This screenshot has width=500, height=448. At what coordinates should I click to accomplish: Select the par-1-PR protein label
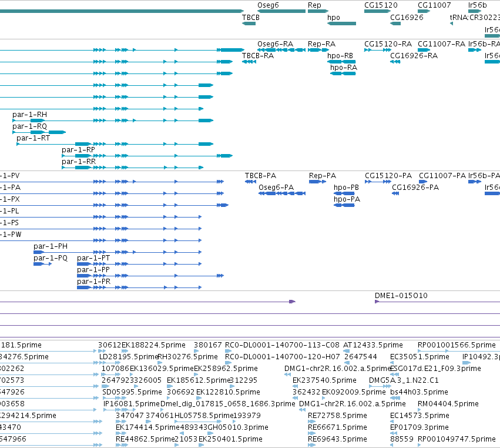[94, 282]
